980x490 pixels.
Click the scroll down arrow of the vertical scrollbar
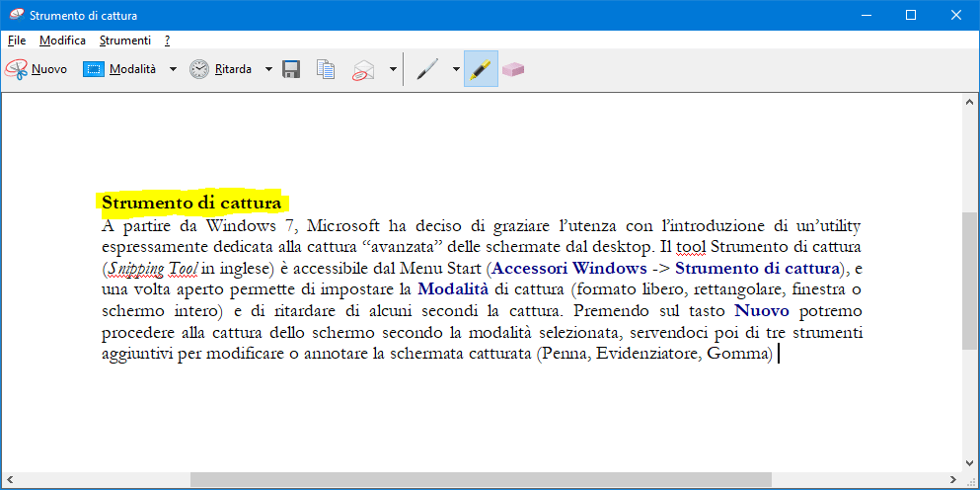(x=970, y=462)
